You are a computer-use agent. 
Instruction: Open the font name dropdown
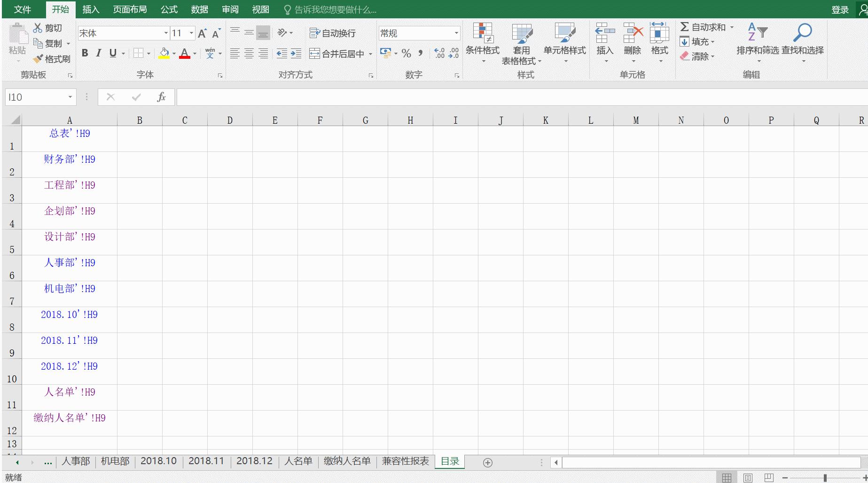pos(165,33)
